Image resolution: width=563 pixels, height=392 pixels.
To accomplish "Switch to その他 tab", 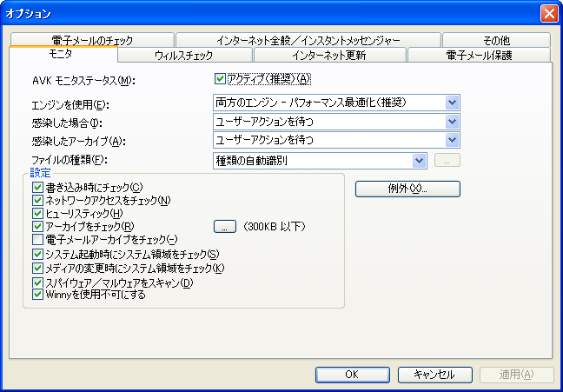I will [x=497, y=40].
